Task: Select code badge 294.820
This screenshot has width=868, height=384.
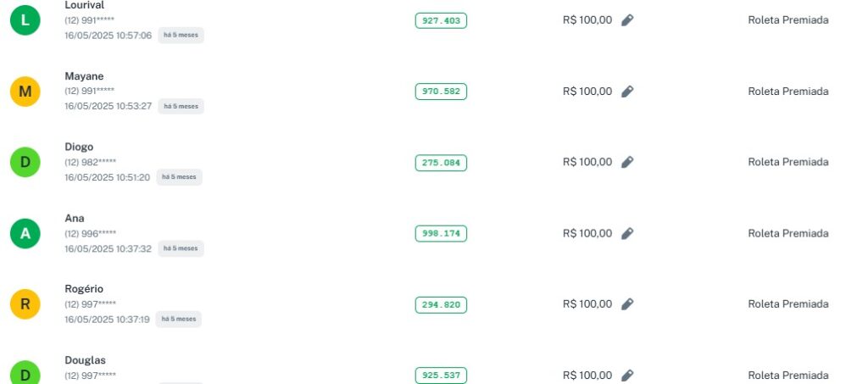Action: tap(441, 304)
